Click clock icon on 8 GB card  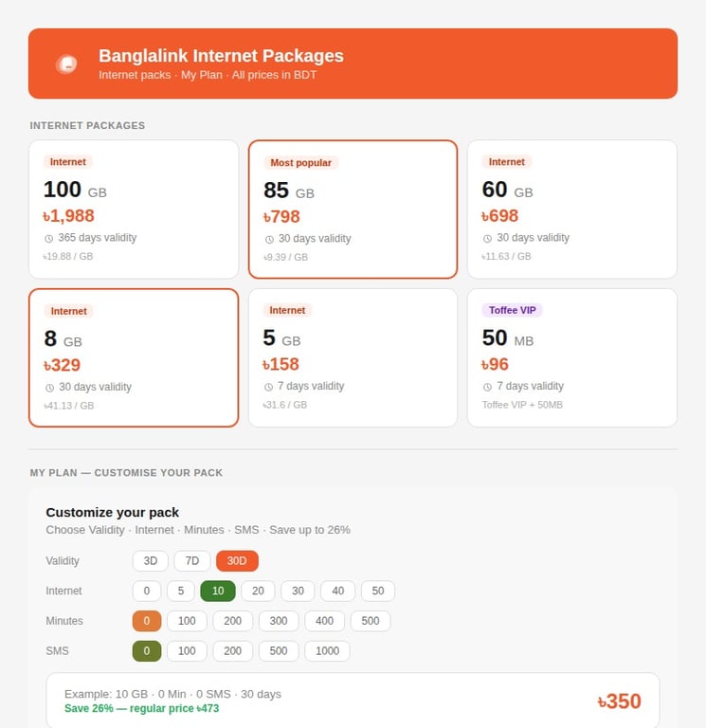[x=49, y=388]
